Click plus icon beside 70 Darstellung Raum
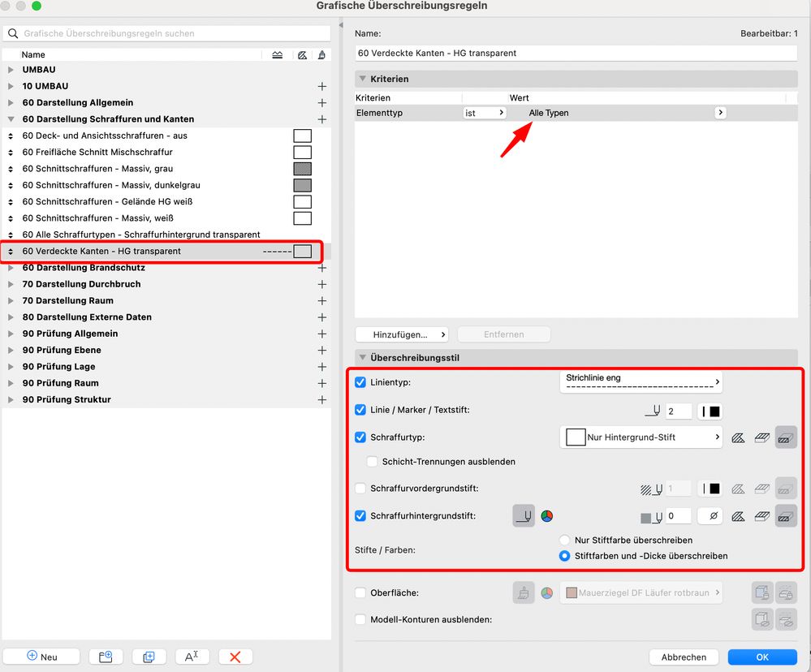811x672 pixels. pos(321,301)
